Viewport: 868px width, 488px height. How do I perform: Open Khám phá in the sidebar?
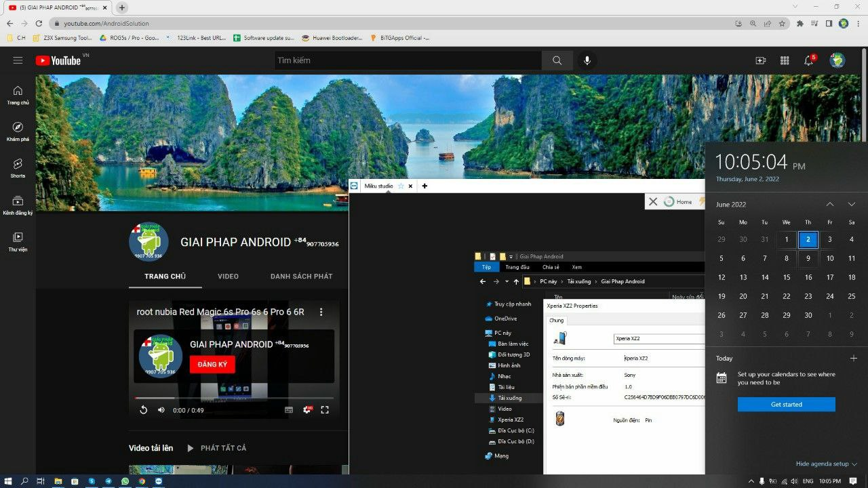18,131
